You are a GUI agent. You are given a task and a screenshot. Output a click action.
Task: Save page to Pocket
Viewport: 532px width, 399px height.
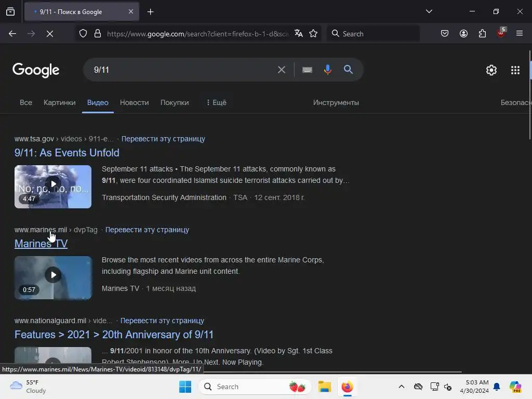[445, 34]
